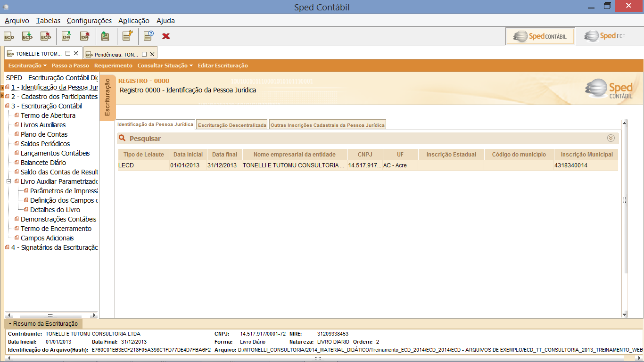Click the down arrow of the vertical scrollbar
This screenshot has width=644, height=362.
pyautogui.click(x=625, y=314)
